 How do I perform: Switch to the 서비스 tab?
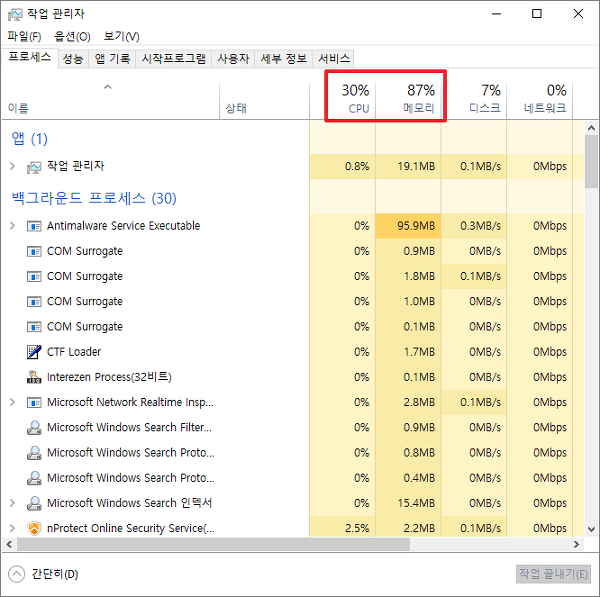point(334,59)
